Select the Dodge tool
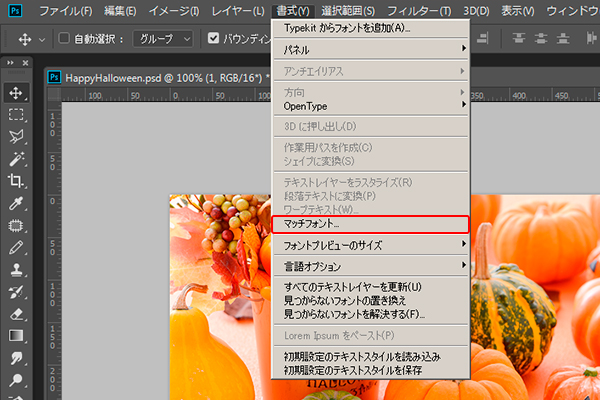Screen dimensions: 600x400 point(16,380)
